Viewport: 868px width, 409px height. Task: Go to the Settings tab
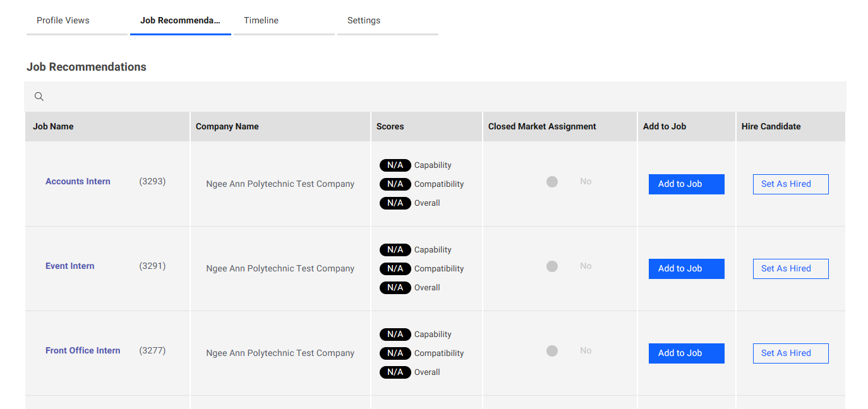(364, 21)
